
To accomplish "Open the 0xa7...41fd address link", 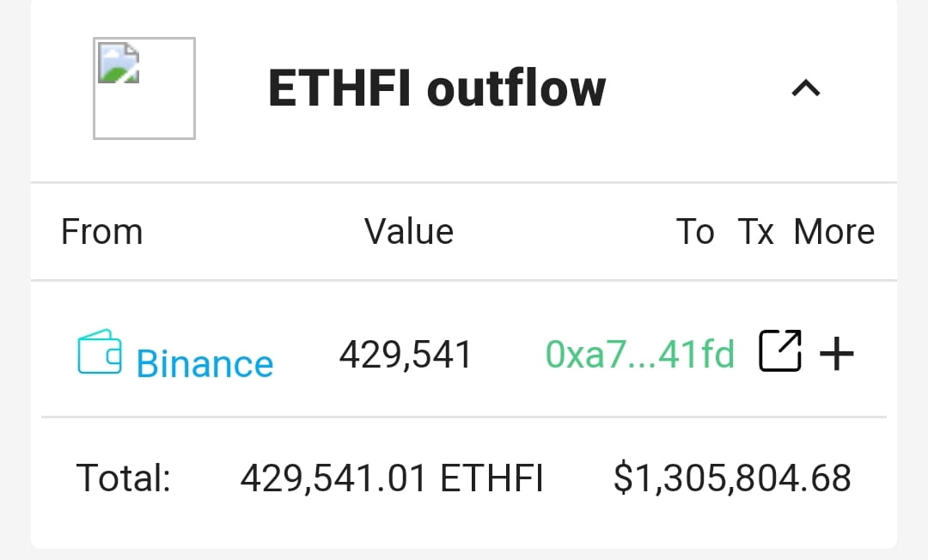I will 640,352.
